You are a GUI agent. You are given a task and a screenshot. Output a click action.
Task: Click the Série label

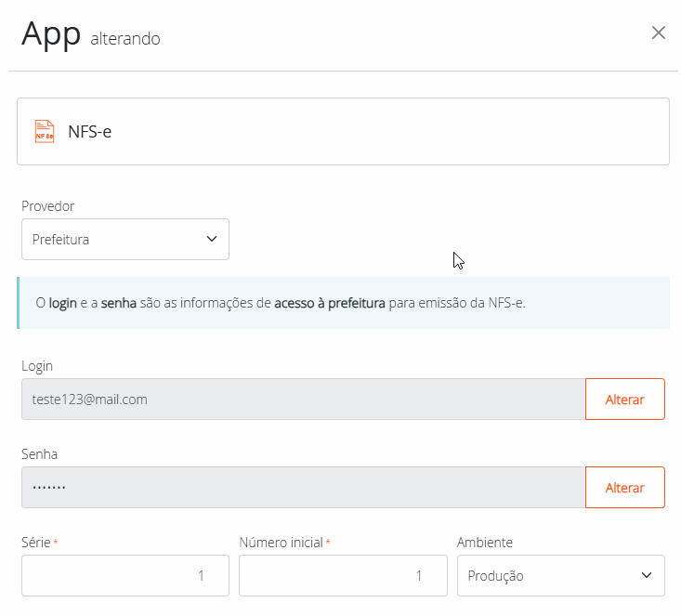pyautogui.click(x=36, y=543)
